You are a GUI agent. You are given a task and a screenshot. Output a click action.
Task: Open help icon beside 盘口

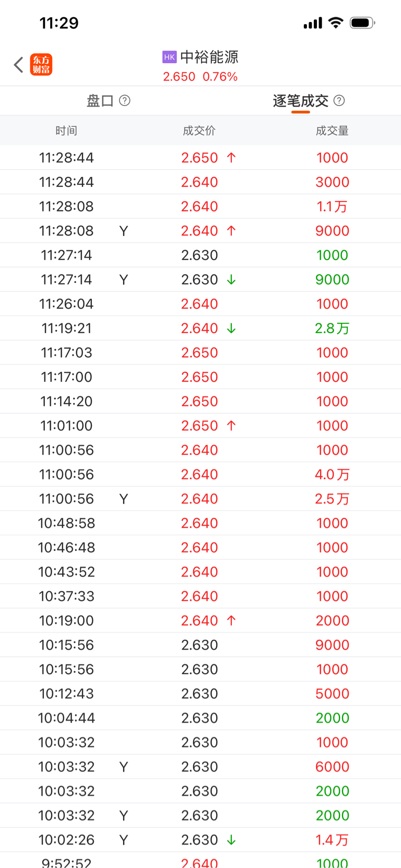pyautogui.click(x=125, y=100)
